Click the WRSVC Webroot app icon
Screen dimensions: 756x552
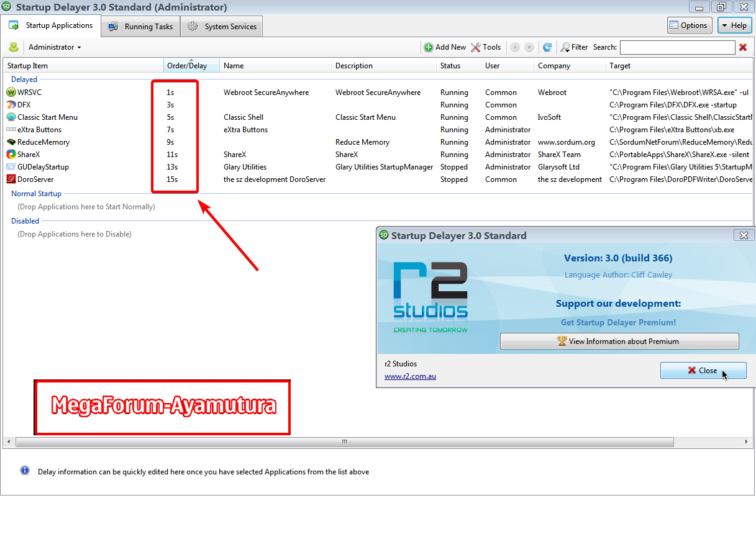(11, 93)
